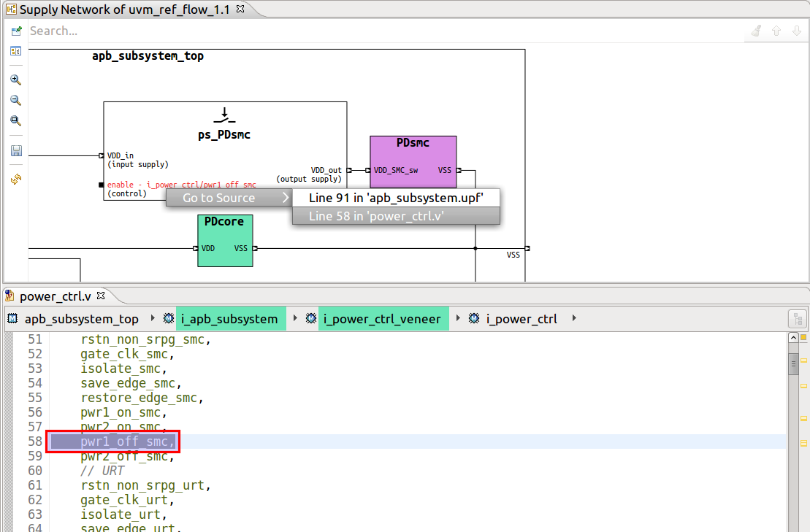This screenshot has height=532, width=810.
Task: Go to previous search match arrow
Action: click(776, 31)
